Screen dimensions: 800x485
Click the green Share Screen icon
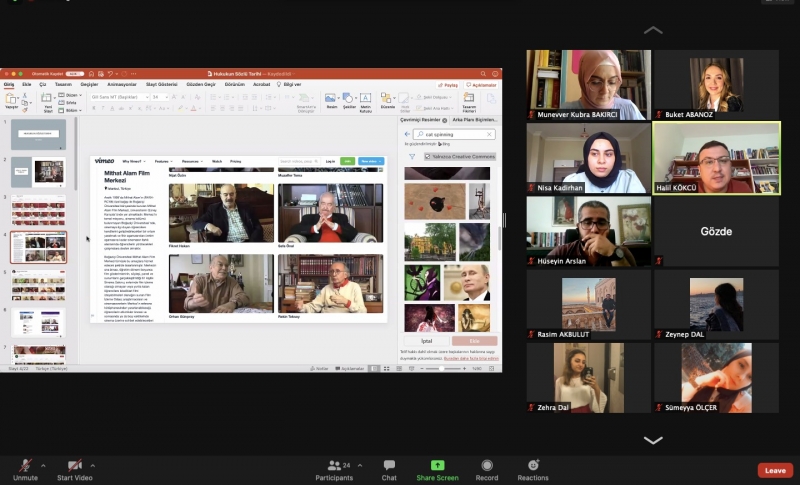click(437, 466)
